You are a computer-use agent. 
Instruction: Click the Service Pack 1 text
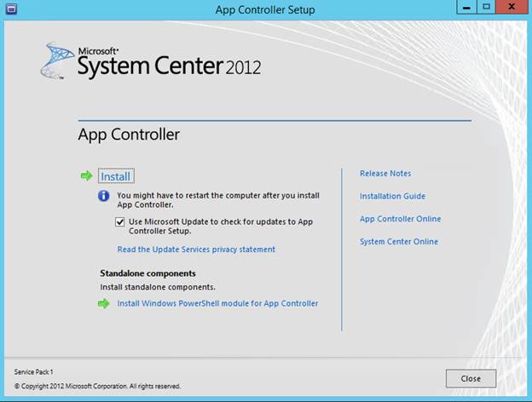click(x=33, y=372)
